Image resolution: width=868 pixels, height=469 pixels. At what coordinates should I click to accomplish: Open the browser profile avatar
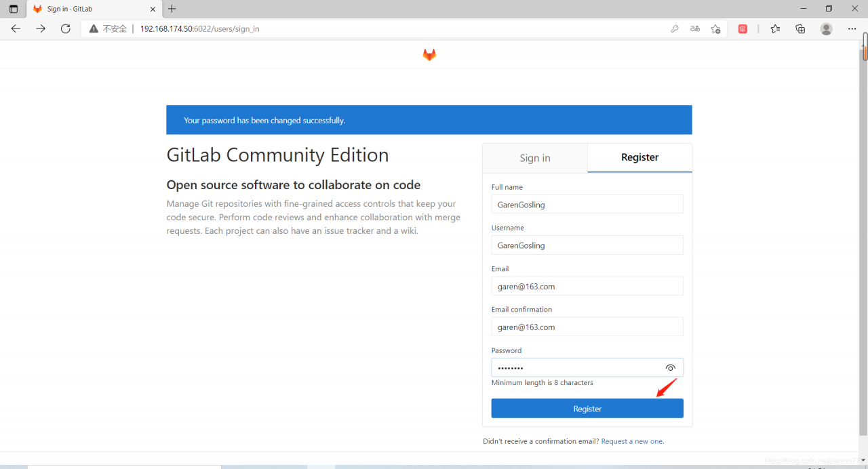point(826,28)
